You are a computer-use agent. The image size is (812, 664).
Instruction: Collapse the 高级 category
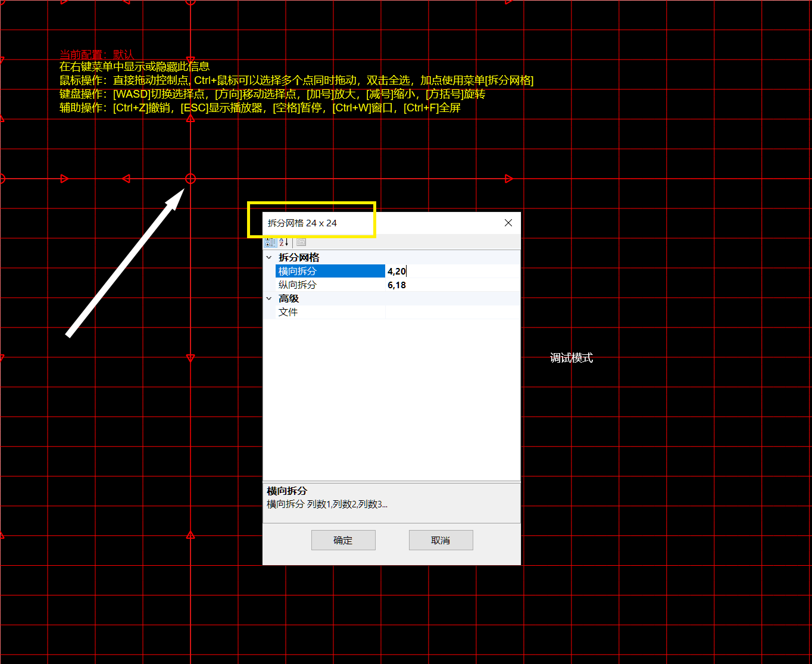(269, 298)
